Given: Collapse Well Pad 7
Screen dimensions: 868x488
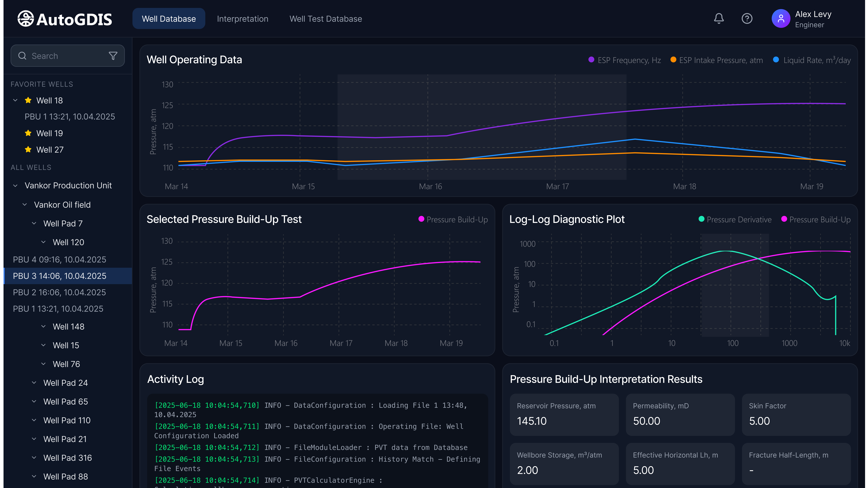Looking at the screenshot, I should (34, 223).
